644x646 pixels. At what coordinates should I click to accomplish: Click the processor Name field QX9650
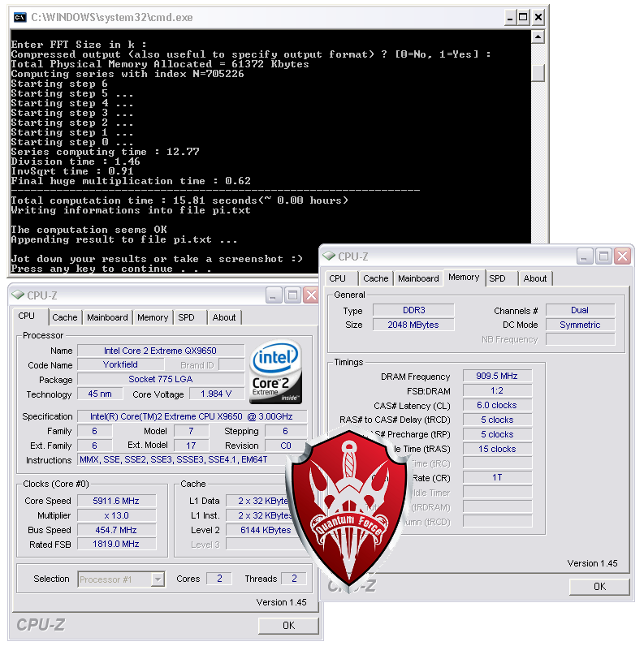[x=160, y=351]
